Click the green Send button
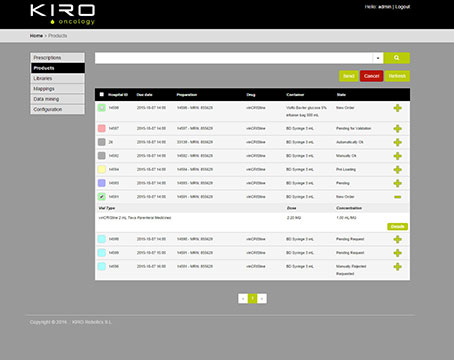The height and width of the screenshot is (360, 454). [349, 76]
